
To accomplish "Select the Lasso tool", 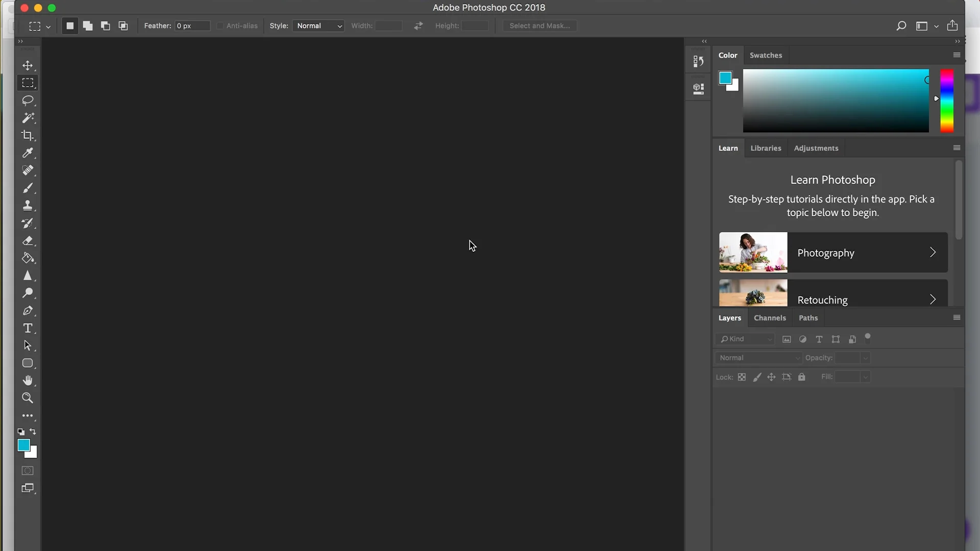I will point(28,101).
